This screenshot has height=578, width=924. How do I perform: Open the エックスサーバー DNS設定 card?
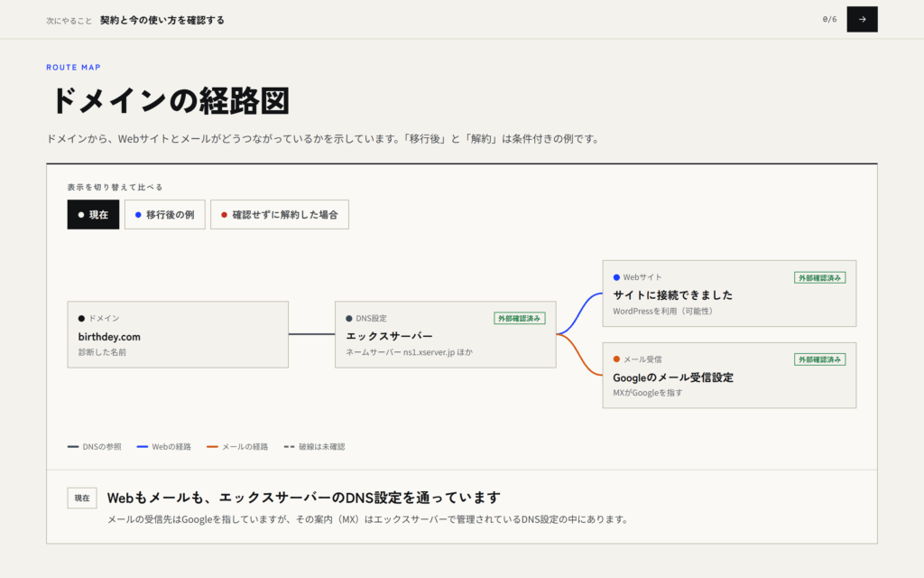(x=446, y=335)
